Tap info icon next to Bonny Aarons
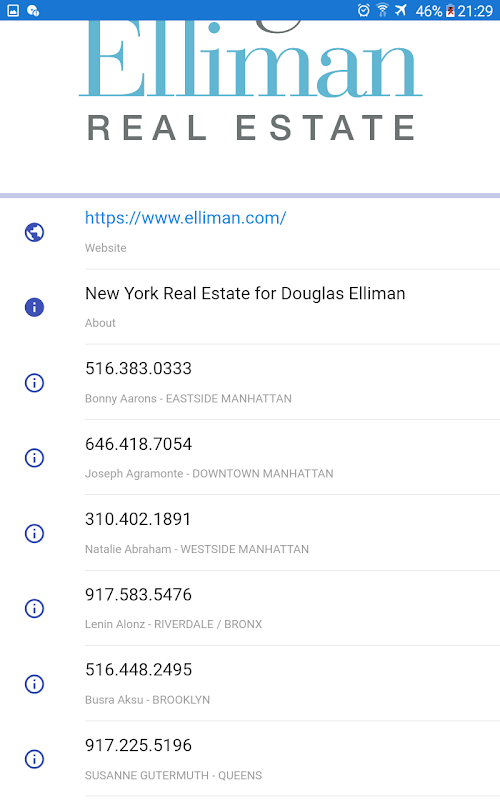 tap(34, 383)
